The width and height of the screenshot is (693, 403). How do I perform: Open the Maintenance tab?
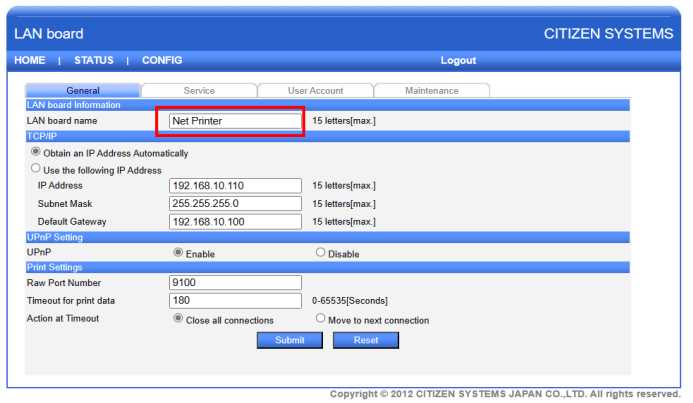(x=431, y=91)
